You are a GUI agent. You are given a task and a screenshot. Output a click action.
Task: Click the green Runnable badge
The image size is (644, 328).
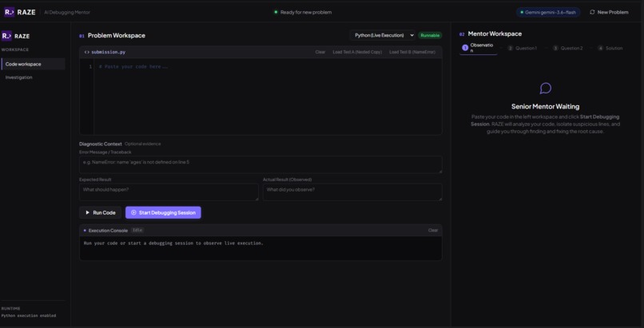tap(430, 36)
